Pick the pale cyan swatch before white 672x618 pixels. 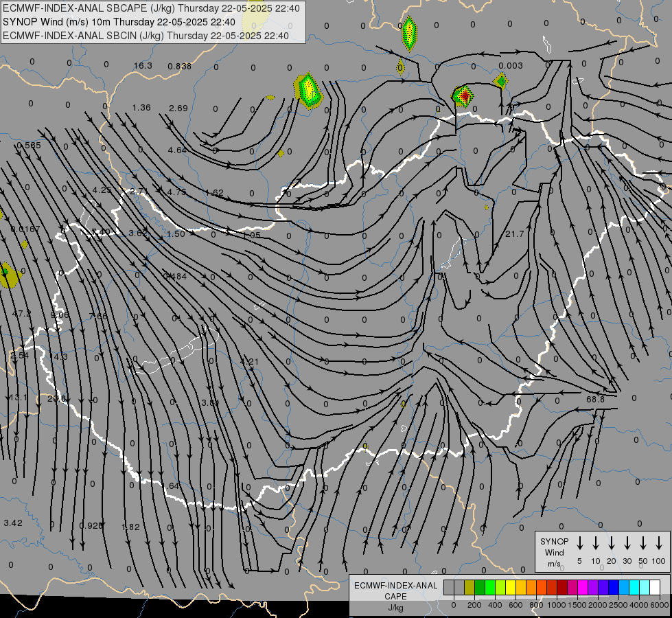point(645,587)
